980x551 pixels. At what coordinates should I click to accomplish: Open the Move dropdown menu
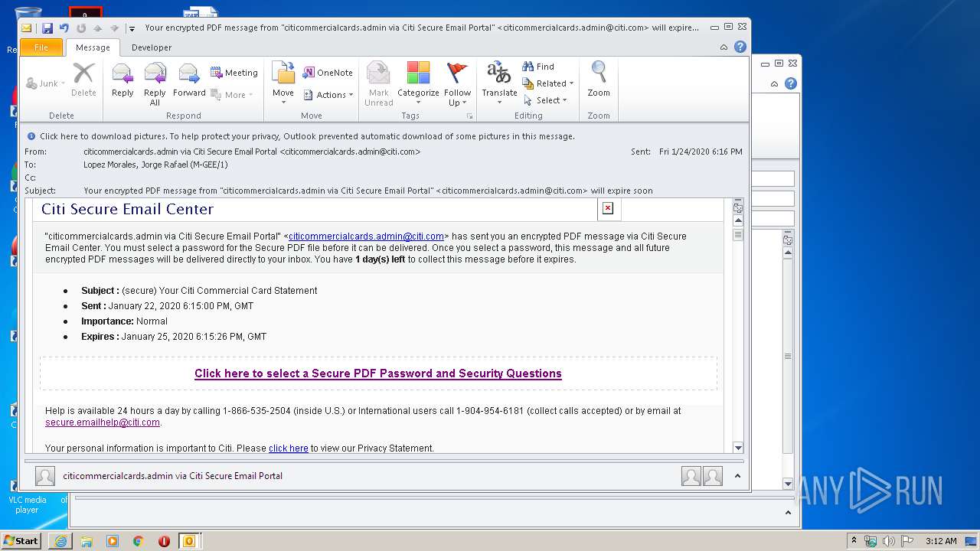point(283,83)
